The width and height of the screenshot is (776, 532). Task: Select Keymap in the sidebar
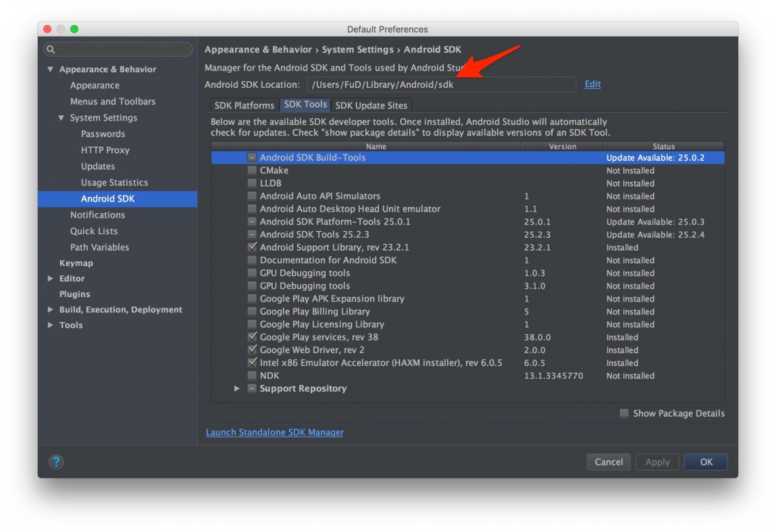[x=77, y=263]
